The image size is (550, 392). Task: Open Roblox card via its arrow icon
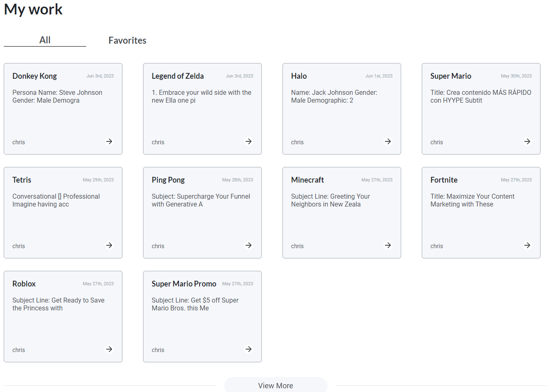click(x=109, y=349)
